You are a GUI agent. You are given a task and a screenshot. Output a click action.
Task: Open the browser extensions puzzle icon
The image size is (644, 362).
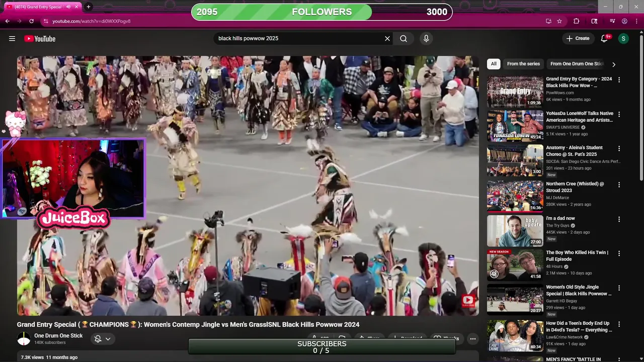577,21
